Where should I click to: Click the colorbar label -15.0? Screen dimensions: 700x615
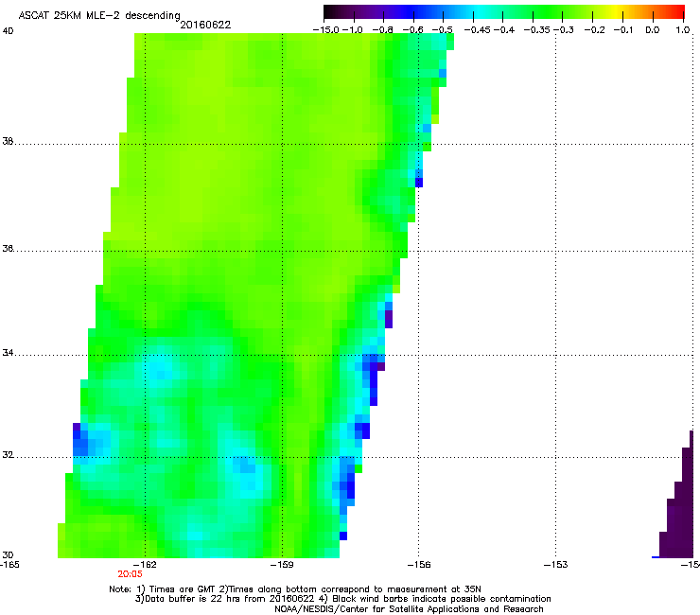(x=326, y=30)
